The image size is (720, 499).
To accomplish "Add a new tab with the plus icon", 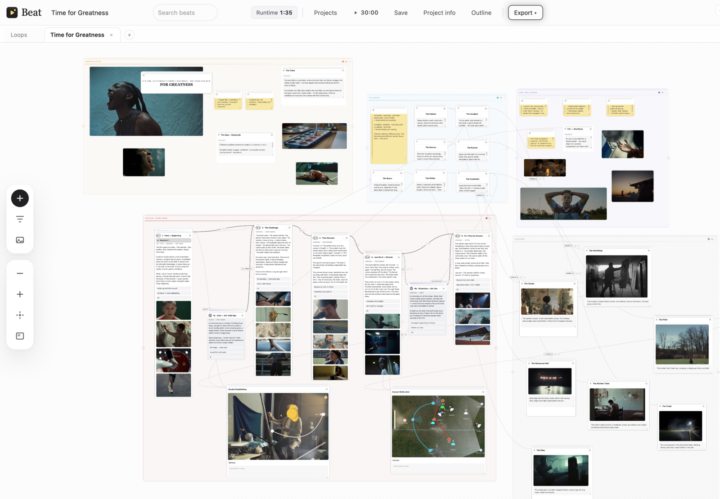I will (x=129, y=35).
